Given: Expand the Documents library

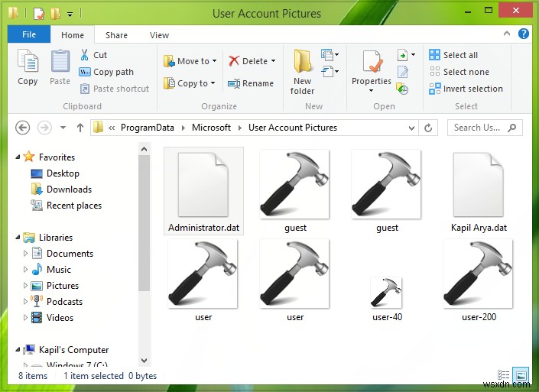Looking at the screenshot, I should 25,253.
